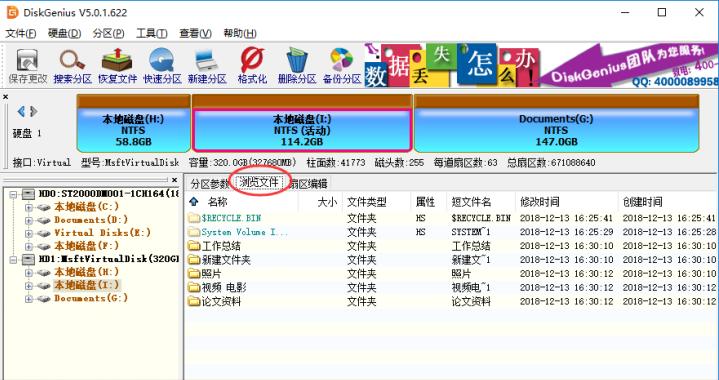Expand the 本地磁盘(C:) tree node
Screen dimensions: 719x380
click(x=29, y=207)
